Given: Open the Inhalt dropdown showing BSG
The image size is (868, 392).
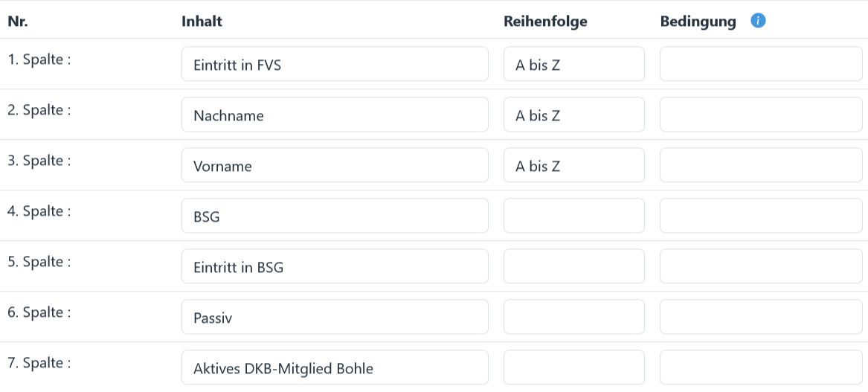Looking at the screenshot, I should click(x=335, y=216).
